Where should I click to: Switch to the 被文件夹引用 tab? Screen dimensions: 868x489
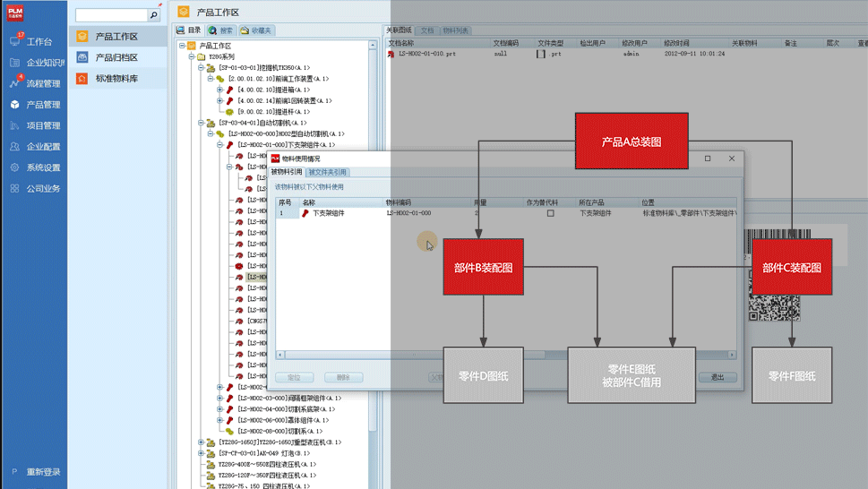coord(327,172)
